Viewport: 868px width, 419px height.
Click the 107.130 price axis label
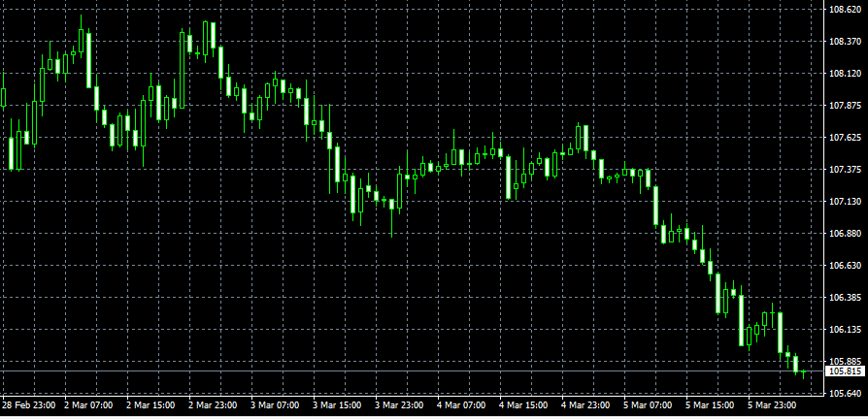pos(846,202)
